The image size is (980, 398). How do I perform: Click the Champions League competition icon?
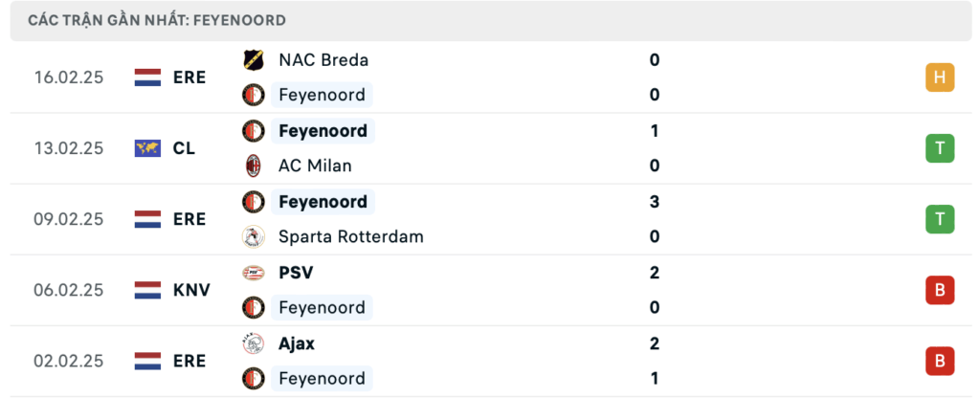148,148
